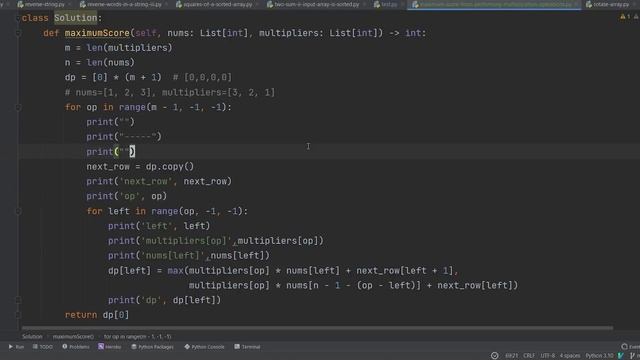Click 'next_row = dp.copy()' line
The image size is (640, 360).
click(140, 167)
